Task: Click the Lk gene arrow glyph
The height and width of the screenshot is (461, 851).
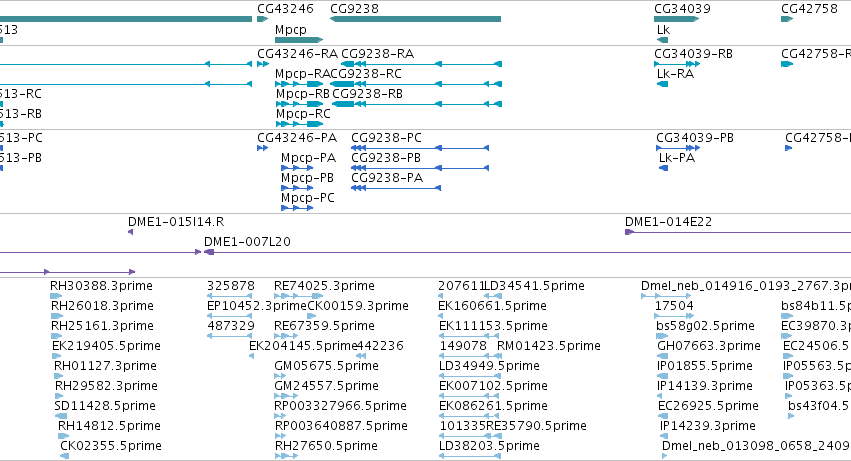Action: pyautogui.click(x=662, y=40)
